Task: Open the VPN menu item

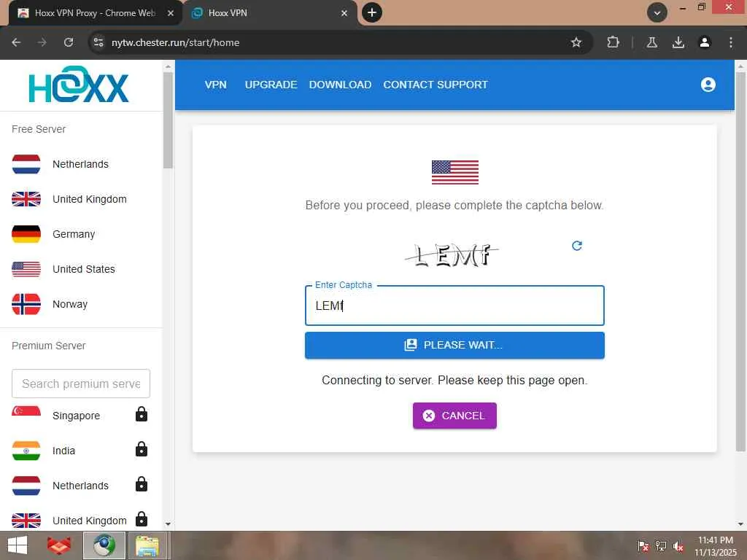Action: [216, 85]
